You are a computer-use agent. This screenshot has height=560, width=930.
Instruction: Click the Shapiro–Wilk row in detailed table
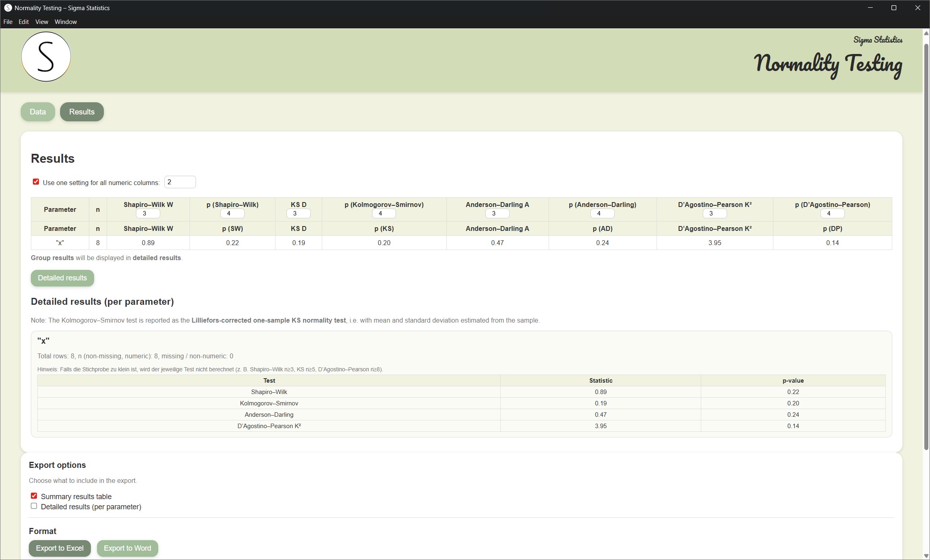pyautogui.click(x=461, y=392)
